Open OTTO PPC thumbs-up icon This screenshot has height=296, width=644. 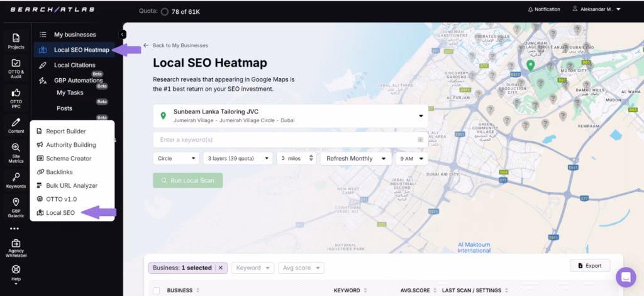[16, 93]
